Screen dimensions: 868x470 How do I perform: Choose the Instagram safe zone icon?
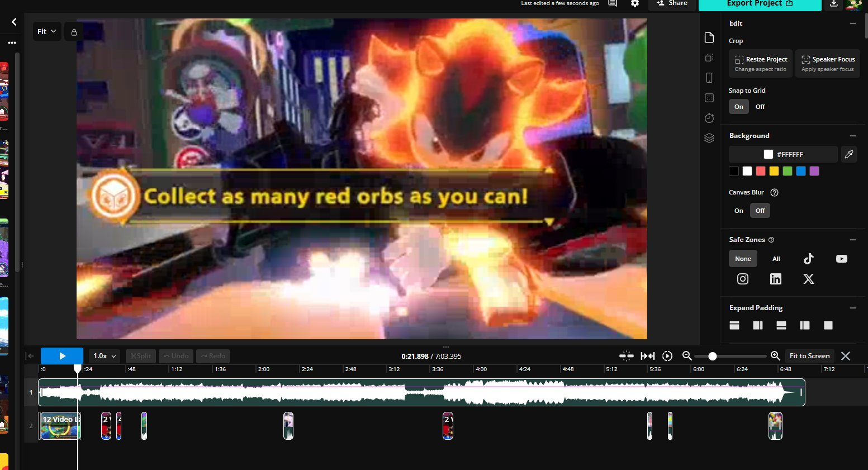pyautogui.click(x=743, y=279)
